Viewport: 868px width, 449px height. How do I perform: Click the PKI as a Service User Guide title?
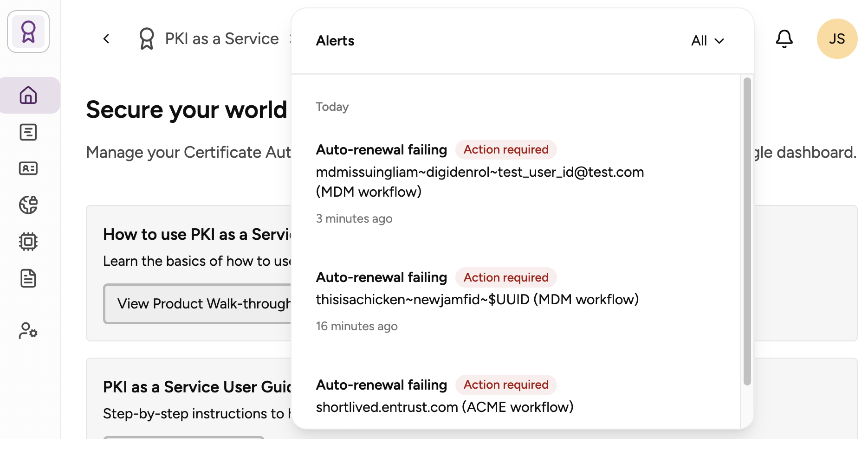pos(197,387)
